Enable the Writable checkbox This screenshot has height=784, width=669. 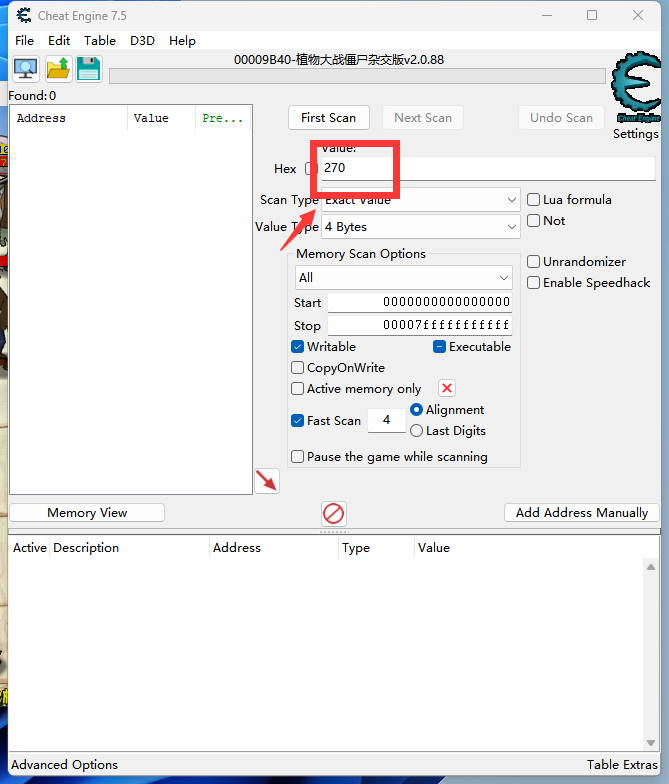pos(298,347)
